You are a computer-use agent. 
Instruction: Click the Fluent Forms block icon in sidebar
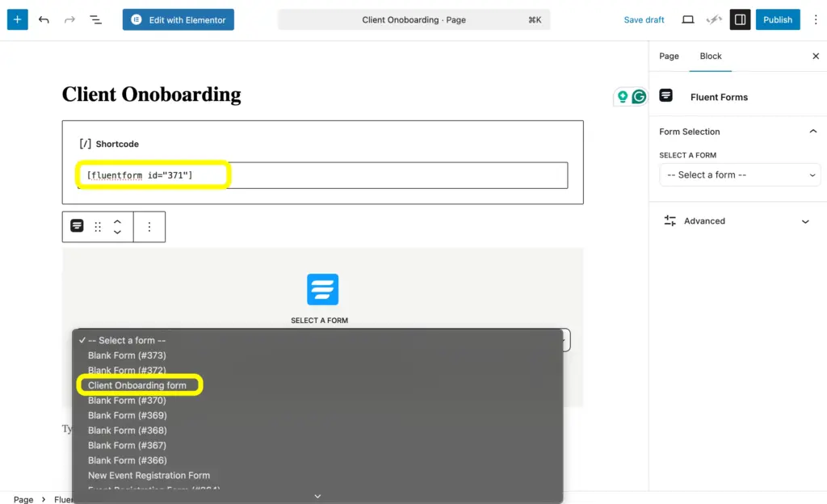[666, 95]
